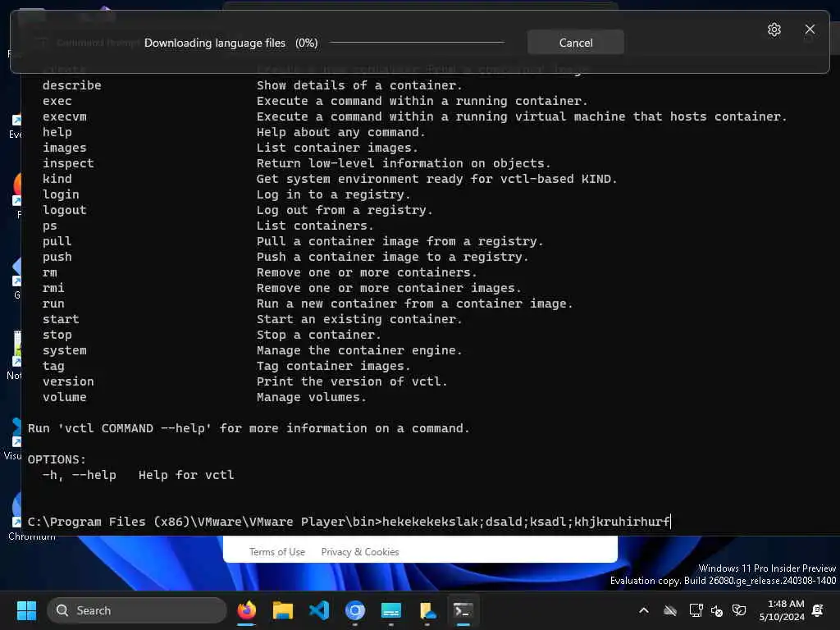The height and width of the screenshot is (630, 840).
Task: Click the 'push' command text
Action: pyautogui.click(x=57, y=257)
